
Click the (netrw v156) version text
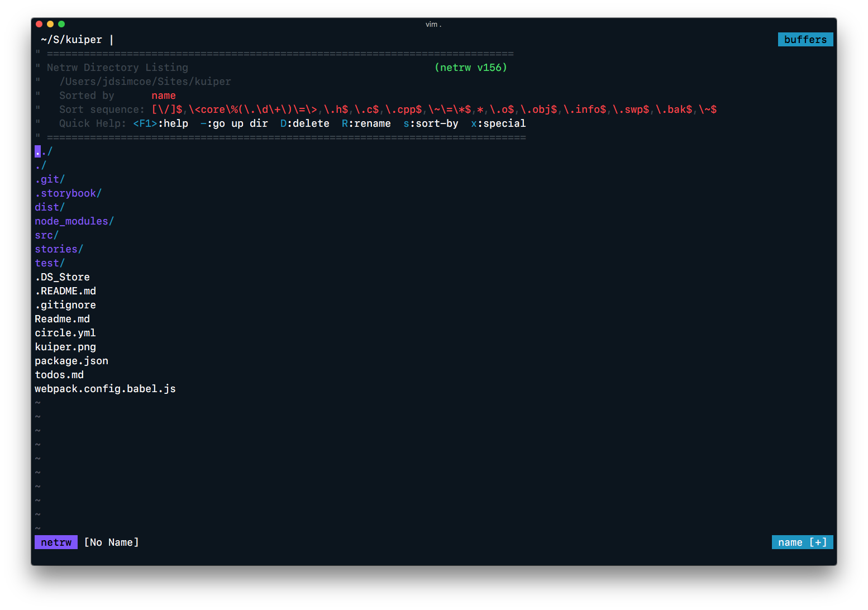471,68
